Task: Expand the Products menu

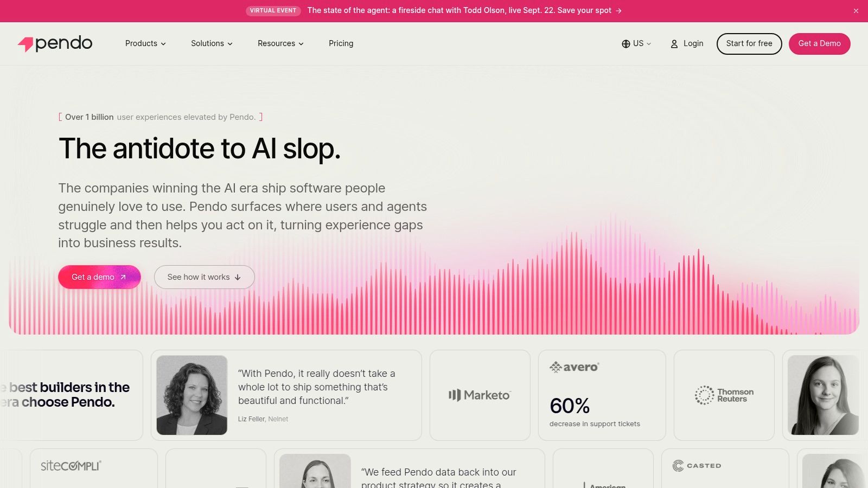Action: 145,43
